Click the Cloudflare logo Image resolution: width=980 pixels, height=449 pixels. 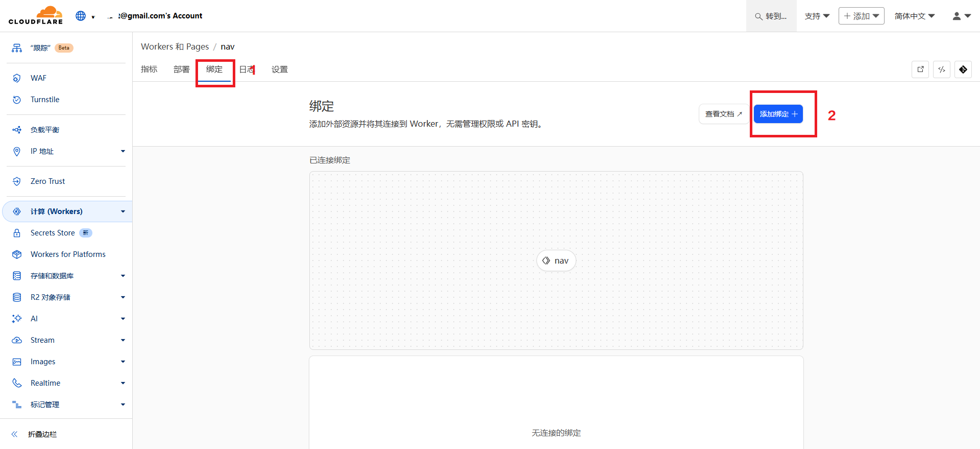point(36,15)
